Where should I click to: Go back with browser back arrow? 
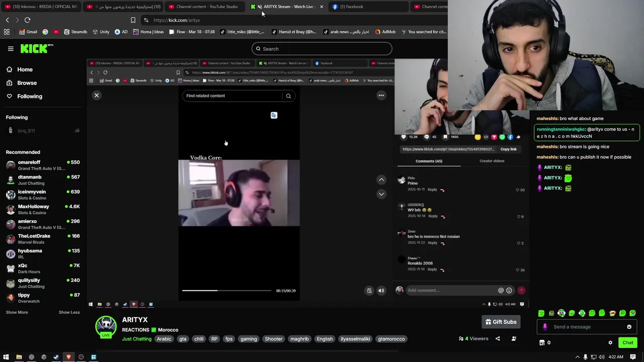click(7, 20)
